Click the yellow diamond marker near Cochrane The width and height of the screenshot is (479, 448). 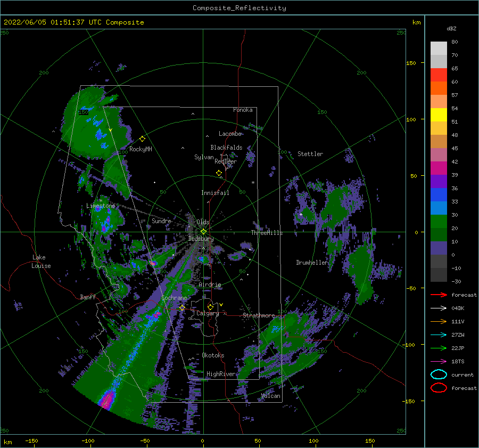tap(182, 307)
